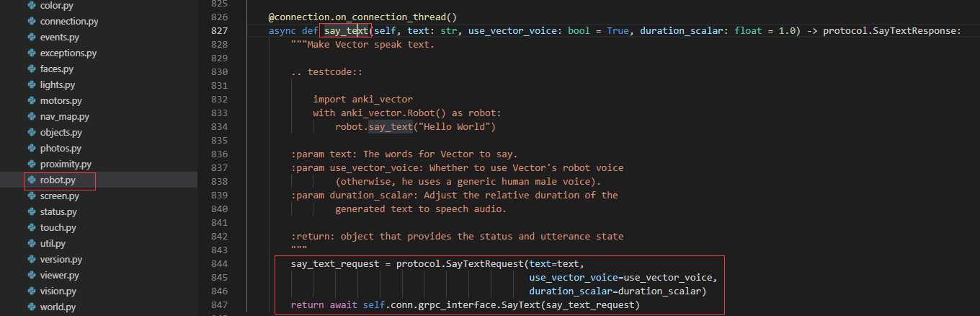Click the Python icon beside color.py

[32, 5]
